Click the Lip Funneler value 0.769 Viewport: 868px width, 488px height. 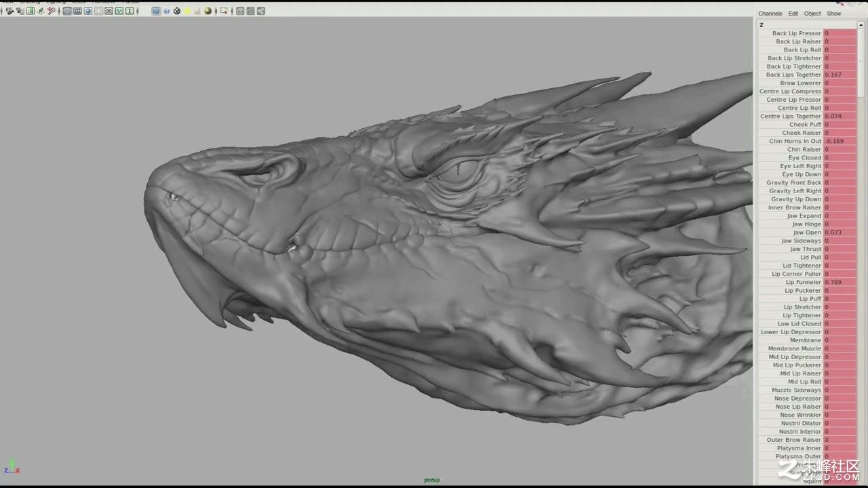pos(840,282)
